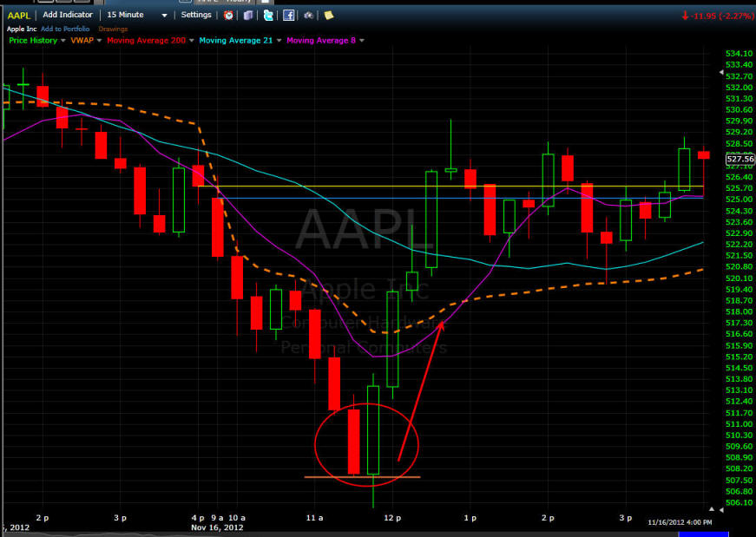Click the alarm clock alert icon
Screen dimensions: 756x537
228,15
